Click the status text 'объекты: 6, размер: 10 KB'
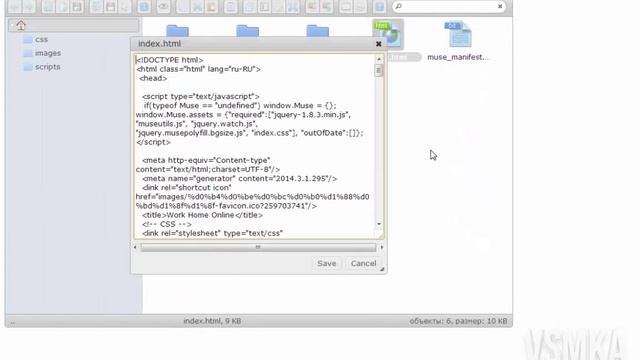640x360 pixels. [x=458, y=321]
